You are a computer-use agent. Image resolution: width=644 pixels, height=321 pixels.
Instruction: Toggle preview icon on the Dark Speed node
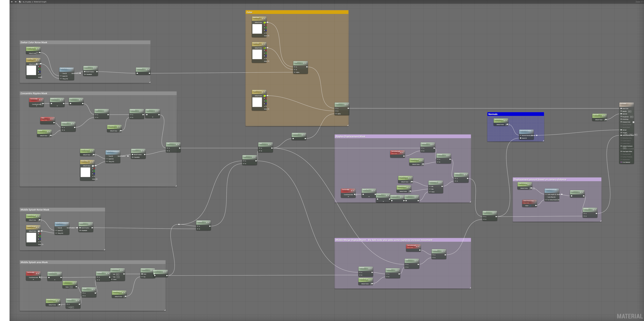point(36,49)
